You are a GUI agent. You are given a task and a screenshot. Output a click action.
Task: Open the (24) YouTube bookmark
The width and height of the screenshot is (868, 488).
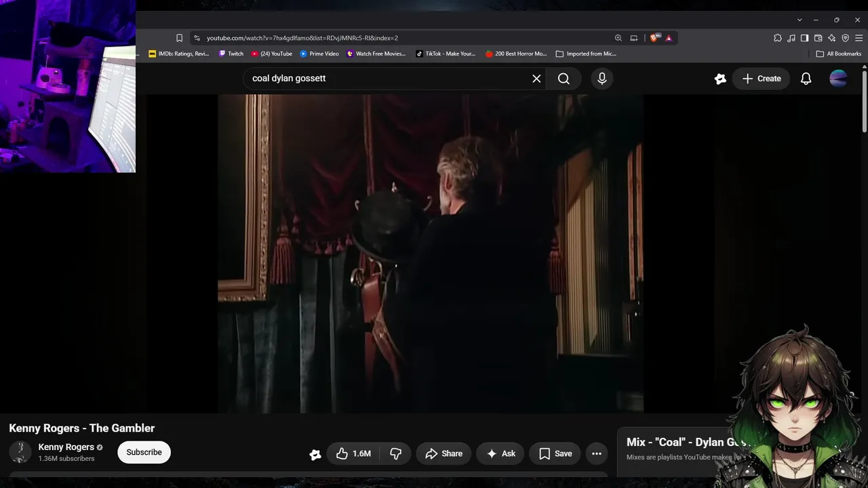[271, 54]
